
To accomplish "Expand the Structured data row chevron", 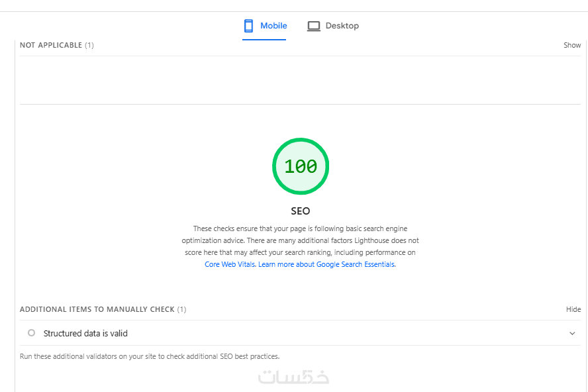I will (x=572, y=334).
